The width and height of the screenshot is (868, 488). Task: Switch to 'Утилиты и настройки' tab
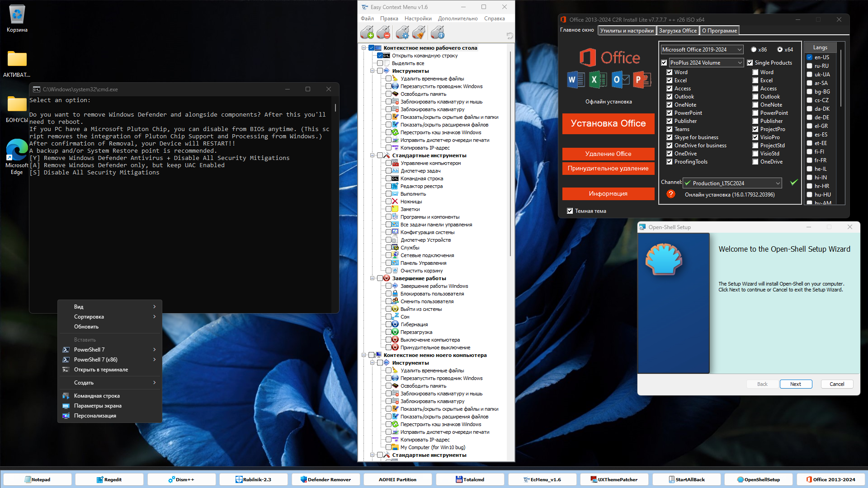click(x=627, y=31)
